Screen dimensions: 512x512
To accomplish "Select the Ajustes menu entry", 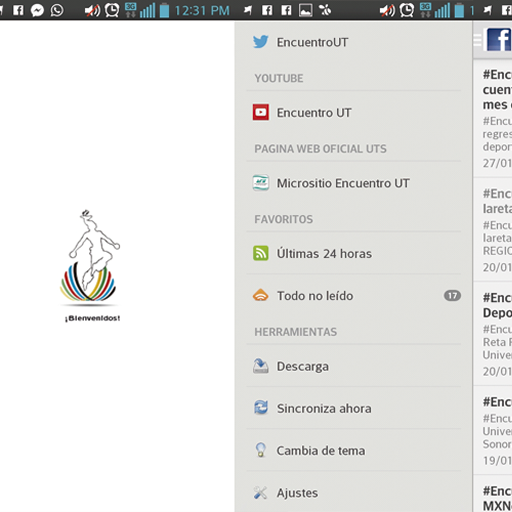I will click(354, 493).
